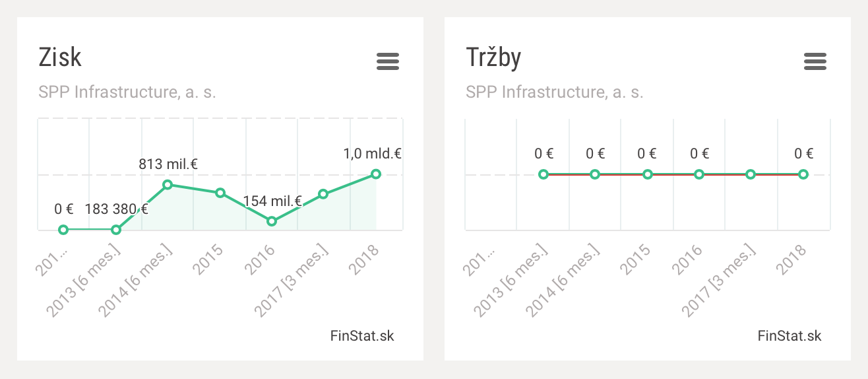Click the 2015 data point on Zisk line
Viewport: 868px width, 379px height.
tap(220, 193)
